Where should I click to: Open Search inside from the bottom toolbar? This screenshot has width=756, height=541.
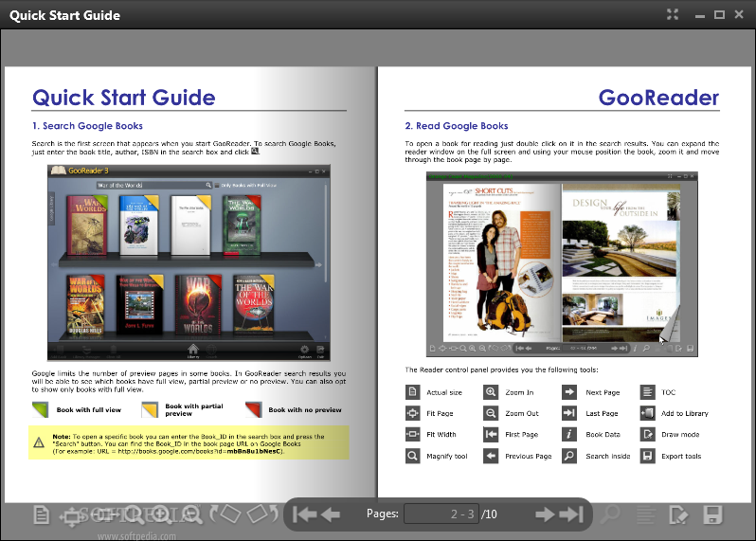tap(610, 514)
